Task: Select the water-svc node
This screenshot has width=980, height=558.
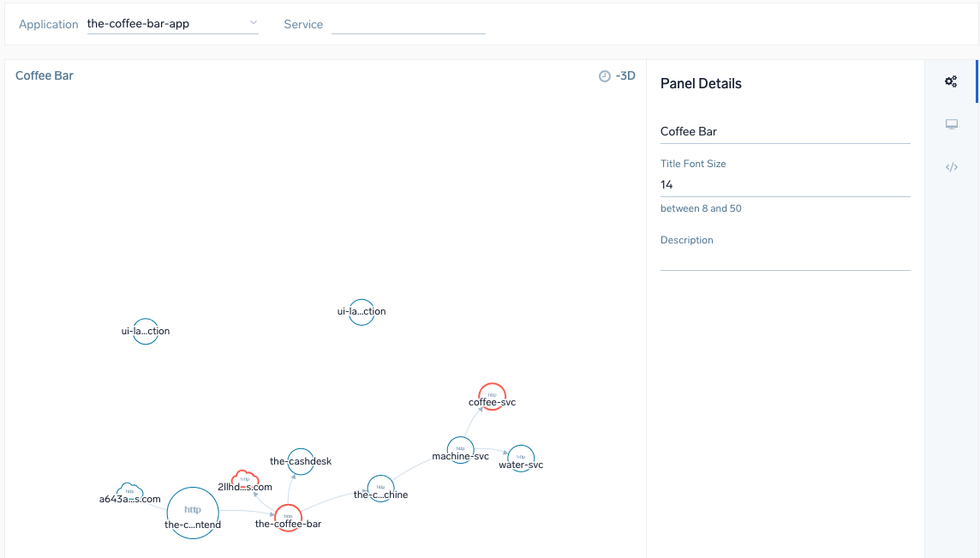Action: pyautogui.click(x=521, y=458)
